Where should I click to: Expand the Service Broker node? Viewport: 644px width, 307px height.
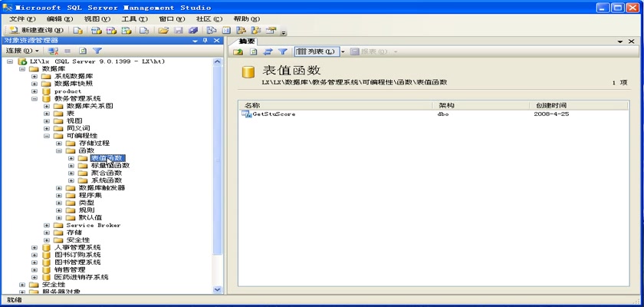click(x=47, y=225)
